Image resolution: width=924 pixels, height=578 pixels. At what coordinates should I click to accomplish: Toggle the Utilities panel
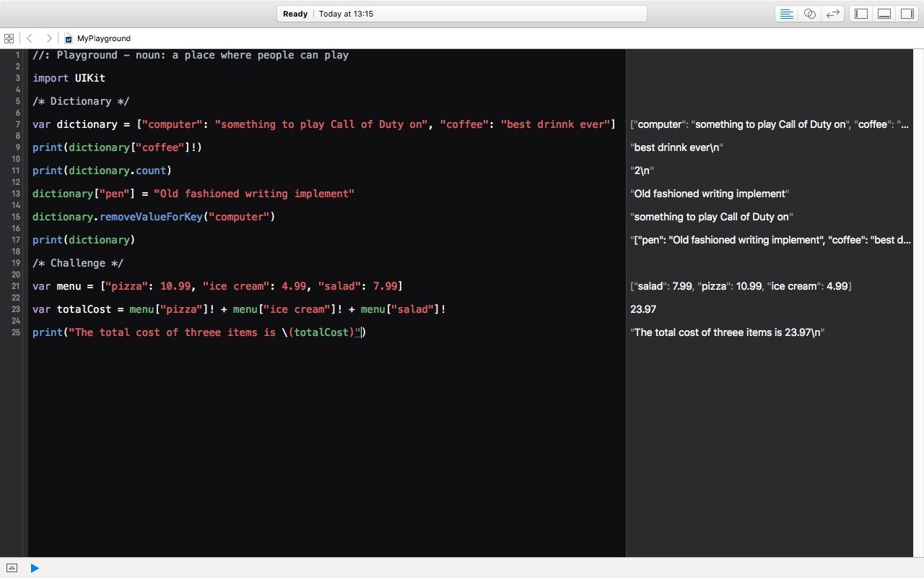coord(907,14)
